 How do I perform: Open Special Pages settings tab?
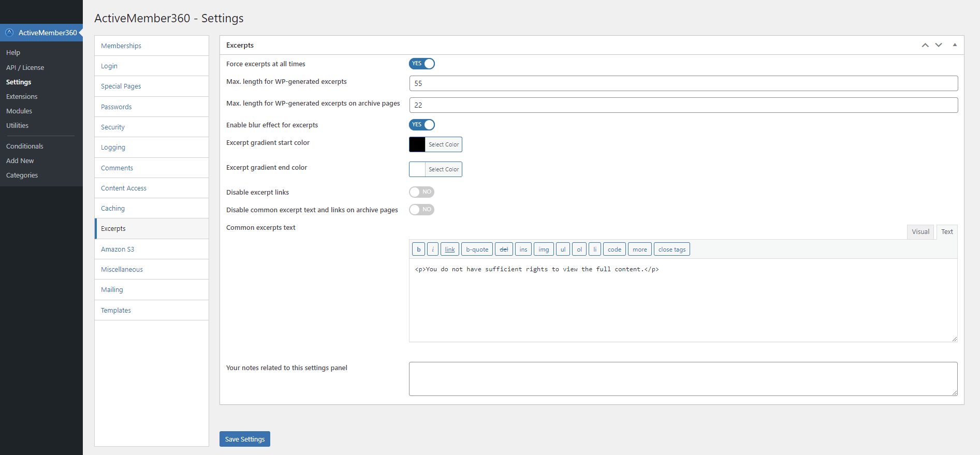click(x=152, y=86)
